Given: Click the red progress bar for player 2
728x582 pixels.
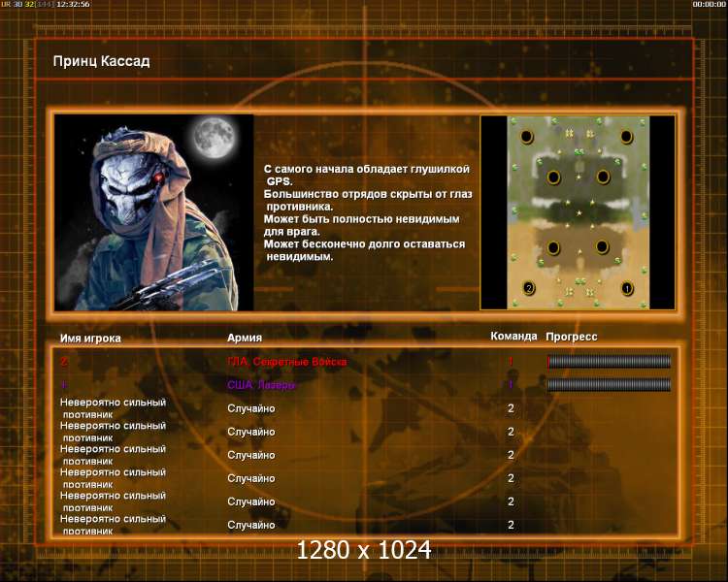Looking at the screenshot, I should pos(609,362).
